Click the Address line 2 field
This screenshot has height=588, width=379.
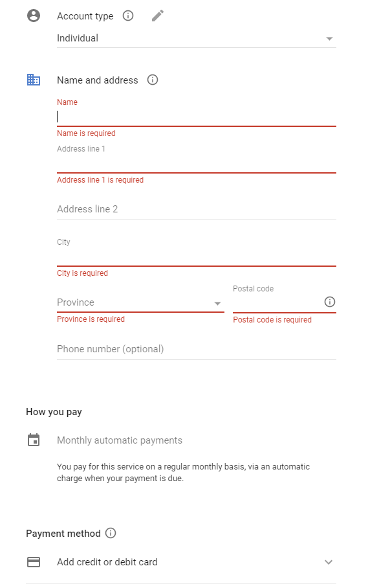pos(197,209)
